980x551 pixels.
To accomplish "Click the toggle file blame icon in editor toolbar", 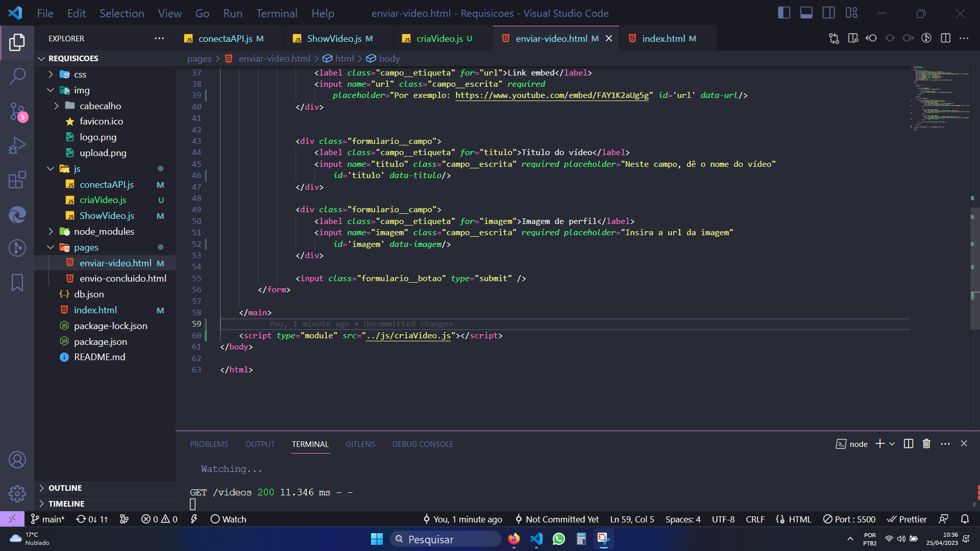I will 926,38.
